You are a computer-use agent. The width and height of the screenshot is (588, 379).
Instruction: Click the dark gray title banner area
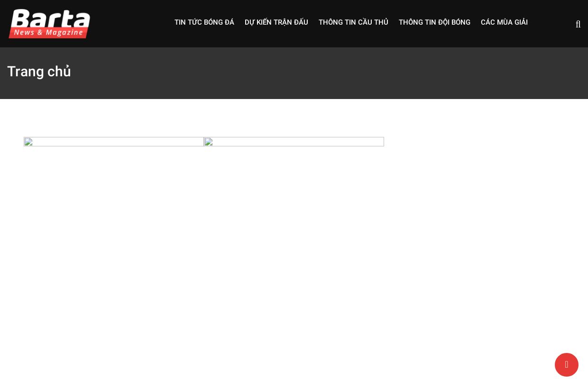point(332,73)
